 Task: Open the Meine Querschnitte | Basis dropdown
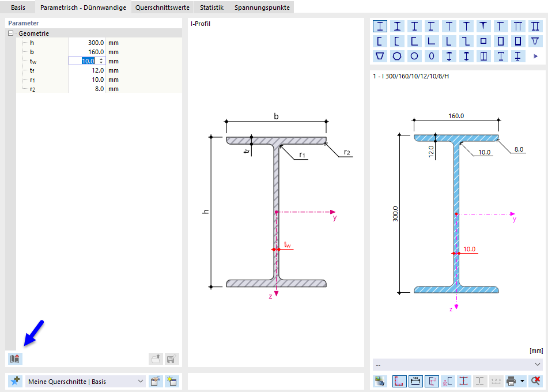click(x=86, y=381)
